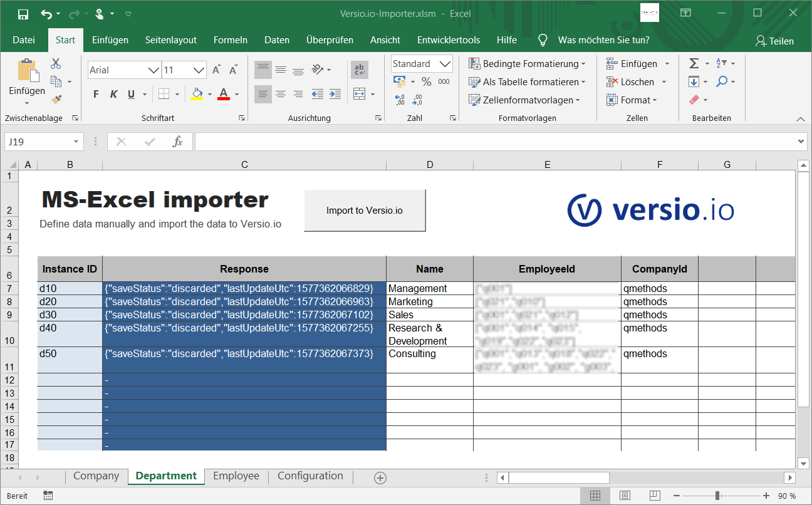Open the font name Arial dropdown
The height and width of the screenshot is (505, 812).
[153, 70]
